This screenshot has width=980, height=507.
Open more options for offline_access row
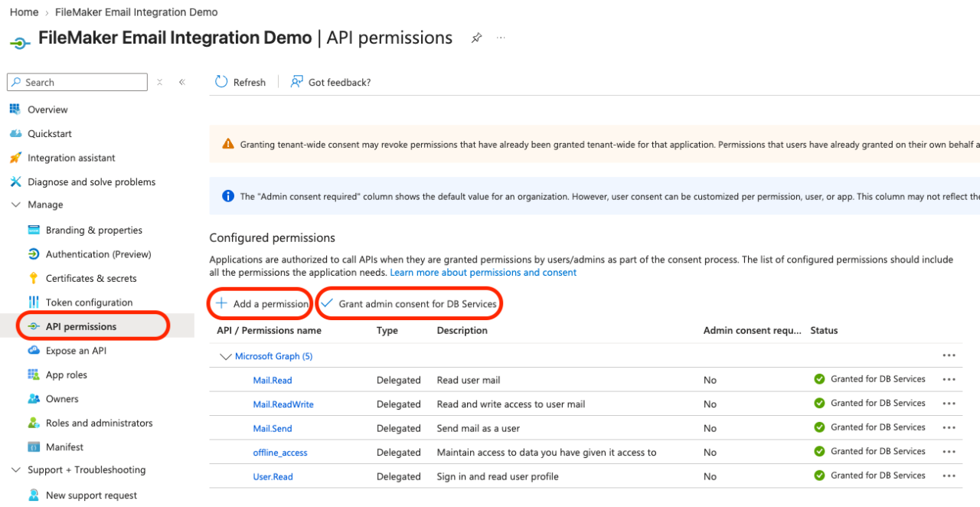click(x=949, y=452)
